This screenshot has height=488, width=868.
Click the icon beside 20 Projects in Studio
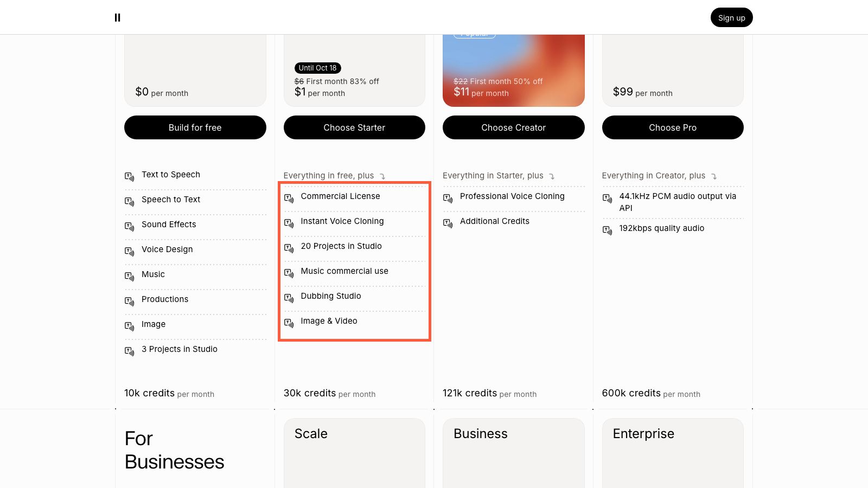coord(289,248)
